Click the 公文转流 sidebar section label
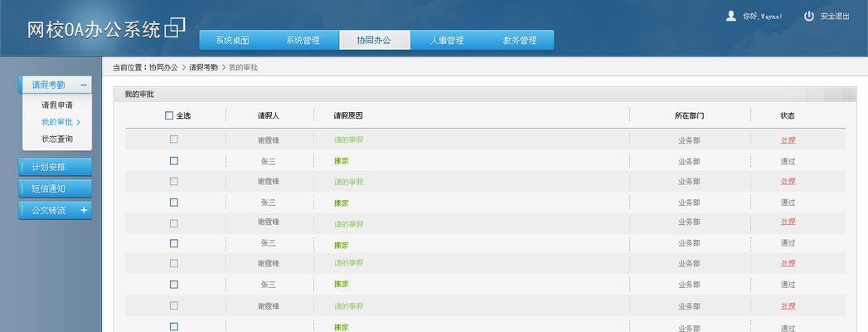Image resolution: width=868 pixels, height=332 pixels. click(49, 210)
